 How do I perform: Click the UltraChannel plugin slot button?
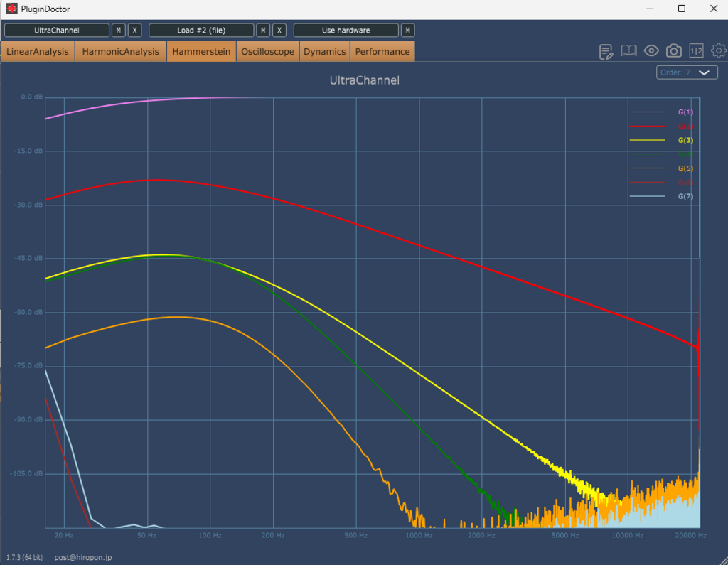click(x=57, y=30)
